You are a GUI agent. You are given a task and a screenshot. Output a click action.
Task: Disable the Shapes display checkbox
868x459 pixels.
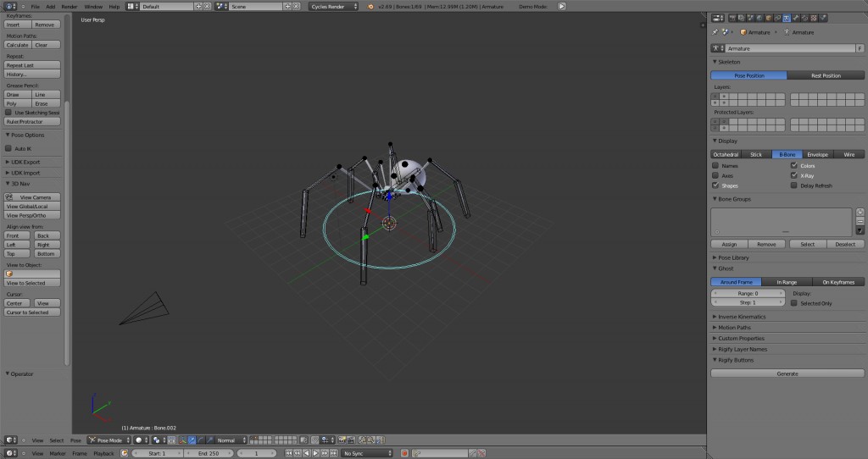point(715,185)
